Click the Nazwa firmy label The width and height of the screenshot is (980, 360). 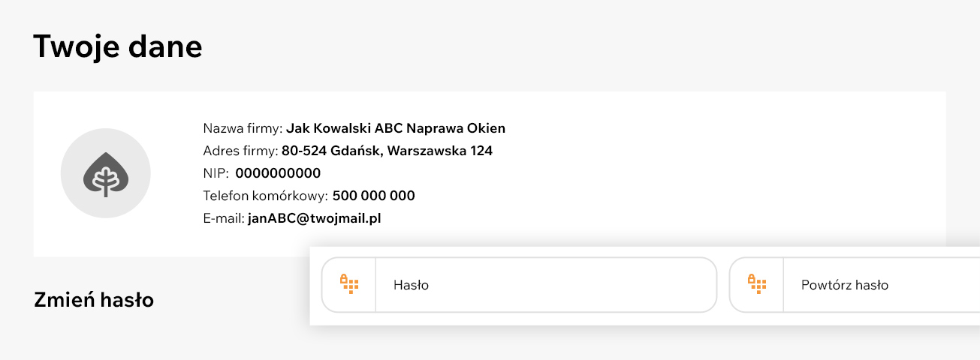coord(243,128)
